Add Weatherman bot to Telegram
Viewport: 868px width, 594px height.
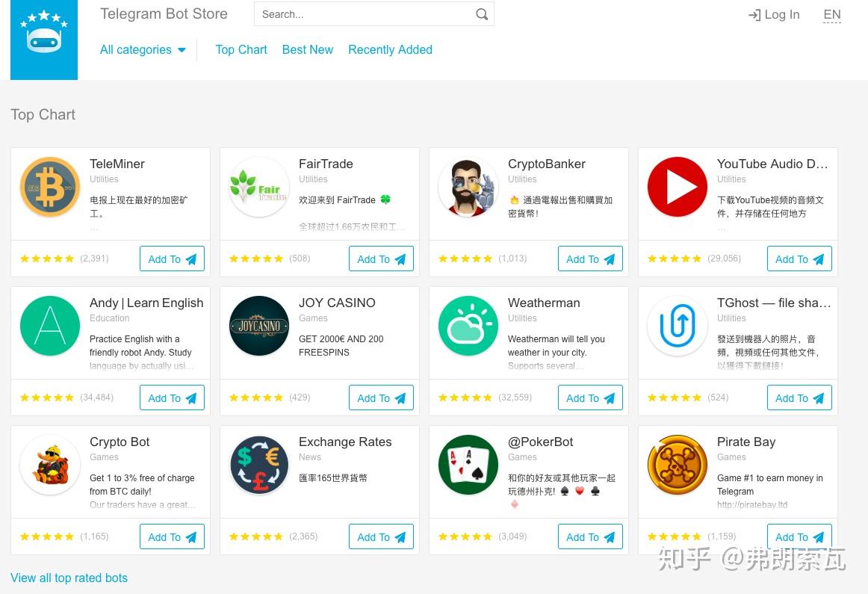[591, 398]
